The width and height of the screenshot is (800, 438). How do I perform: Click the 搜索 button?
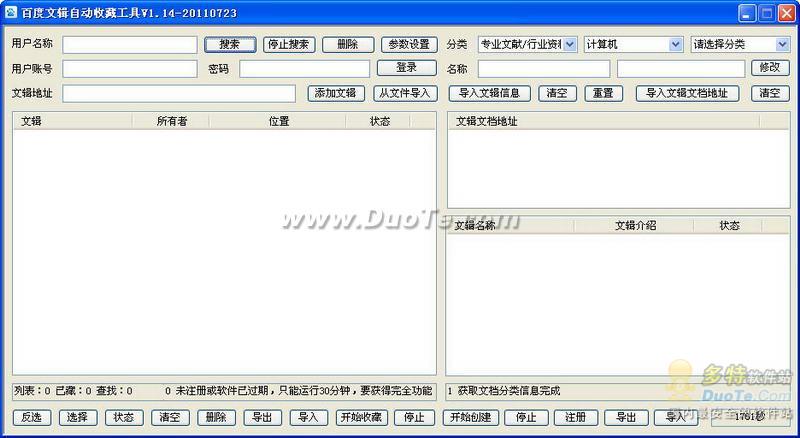(x=230, y=44)
